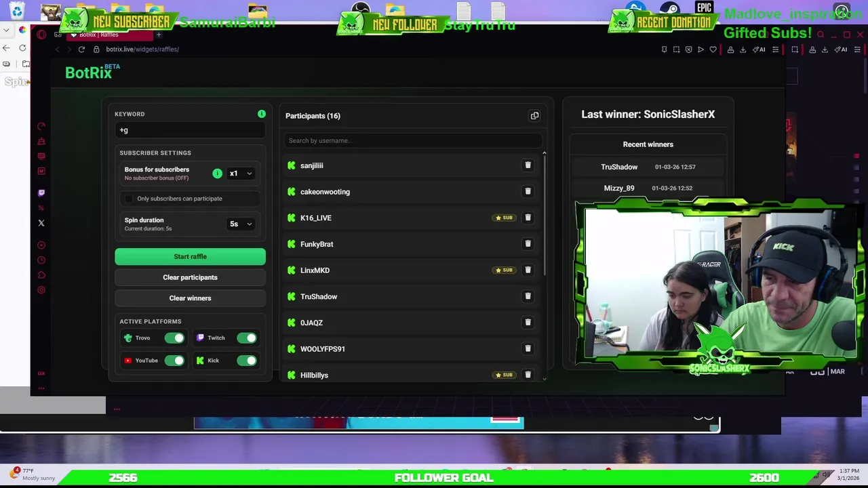This screenshot has width=868, height=488.
Task: Open the Easy Setup menu icon
Action: 775,49
